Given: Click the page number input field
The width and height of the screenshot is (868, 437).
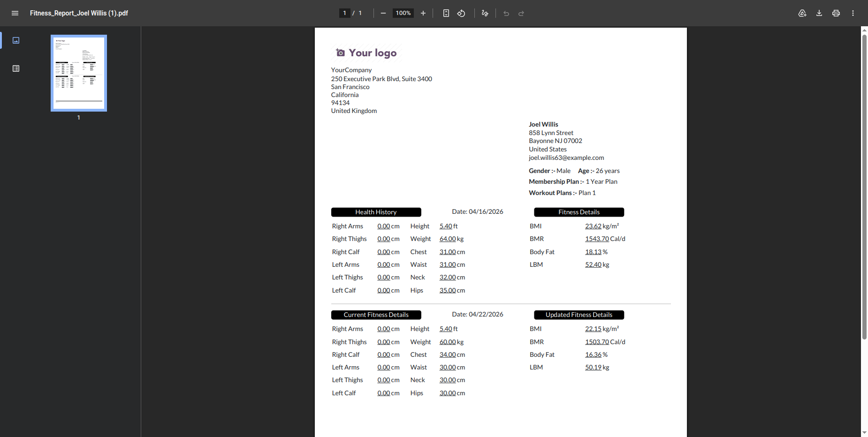Looking at the screenshot, I should (344, 13).
